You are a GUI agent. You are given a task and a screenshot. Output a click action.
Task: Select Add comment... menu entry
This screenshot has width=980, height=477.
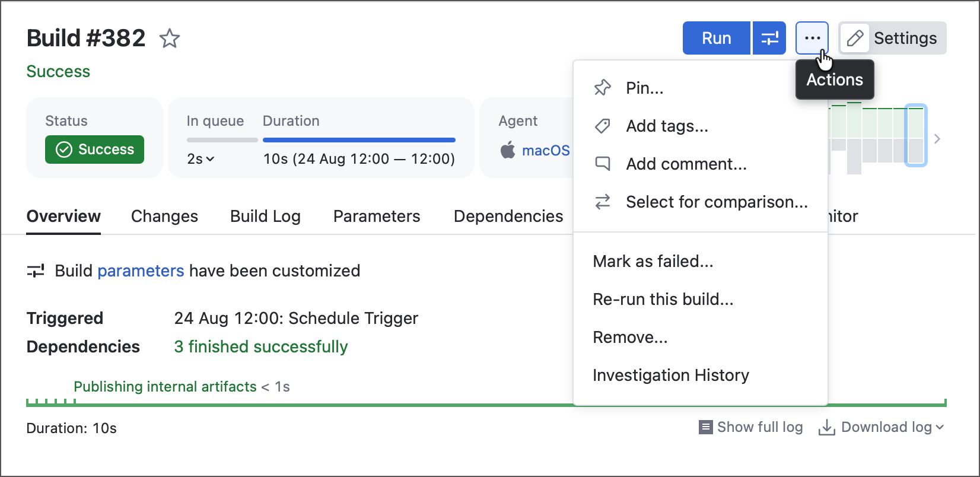click(701, 164)
